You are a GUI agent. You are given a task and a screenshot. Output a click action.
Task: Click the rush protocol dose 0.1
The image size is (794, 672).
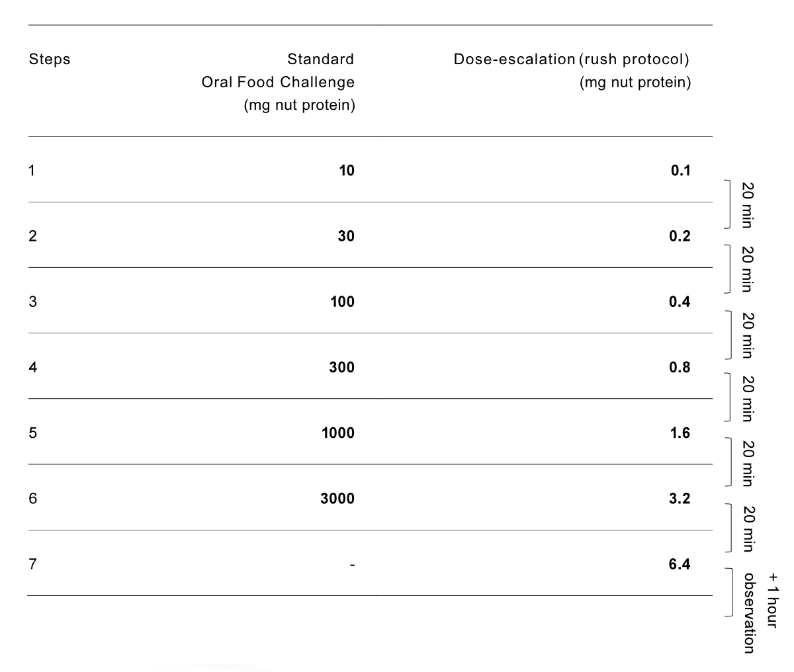click(680, 171)
